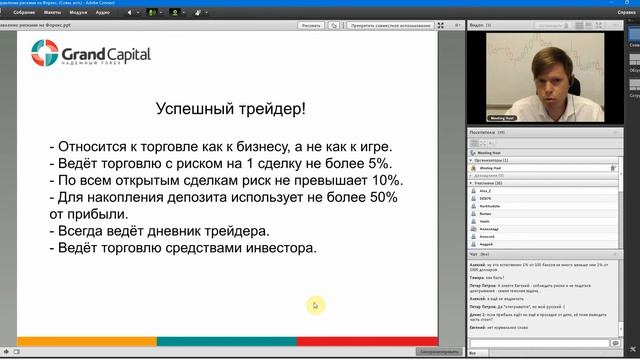The image size is (640, 360).
Task: Switch video pod to filmstrip view
Action: pos(588,25)
